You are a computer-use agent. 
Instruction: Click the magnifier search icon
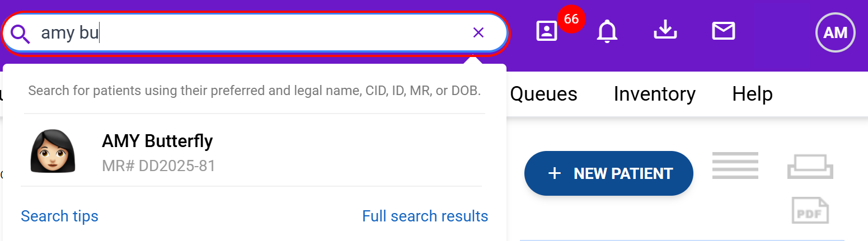tap(20, 34)
